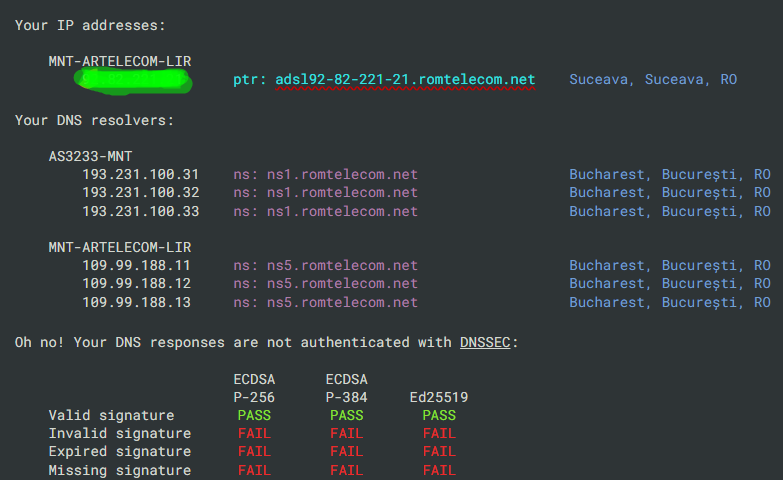Click resolver IP 109.99.188.13
Viewport: 783px width, 480px height.
point(136,303)
